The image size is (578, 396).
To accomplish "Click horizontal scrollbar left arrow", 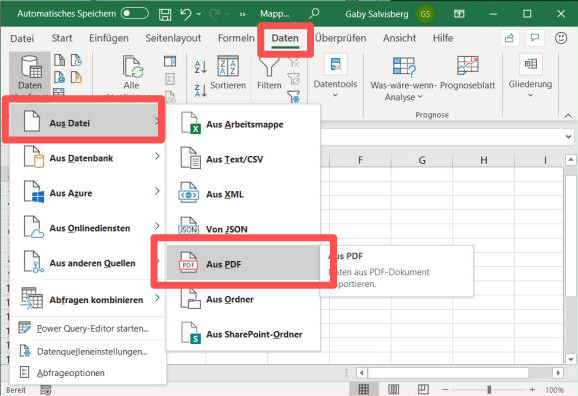I will click(362, 373).
